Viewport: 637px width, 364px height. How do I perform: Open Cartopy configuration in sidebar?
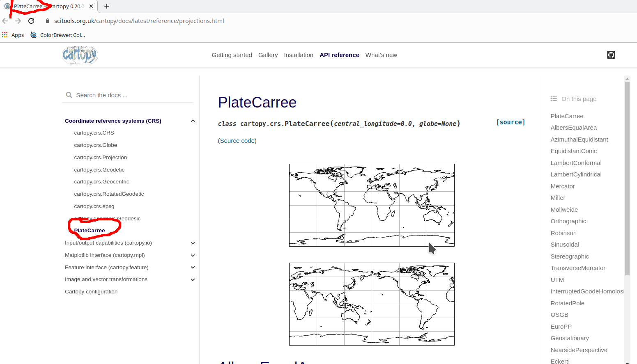pos(91,292)
